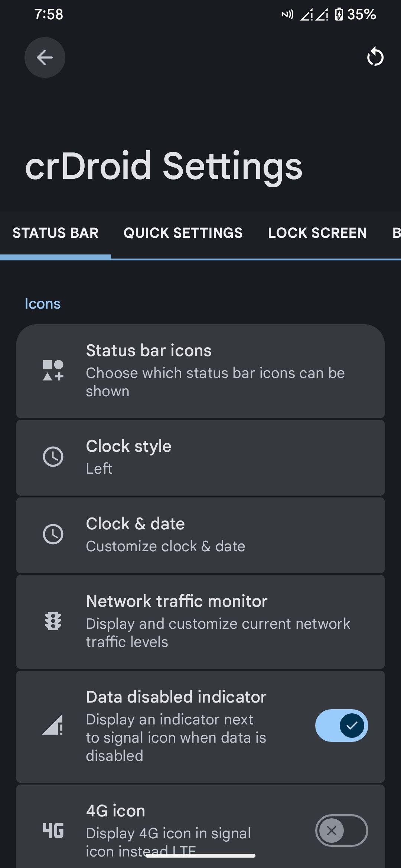Select the Status Bar tab

click(56, 233)
